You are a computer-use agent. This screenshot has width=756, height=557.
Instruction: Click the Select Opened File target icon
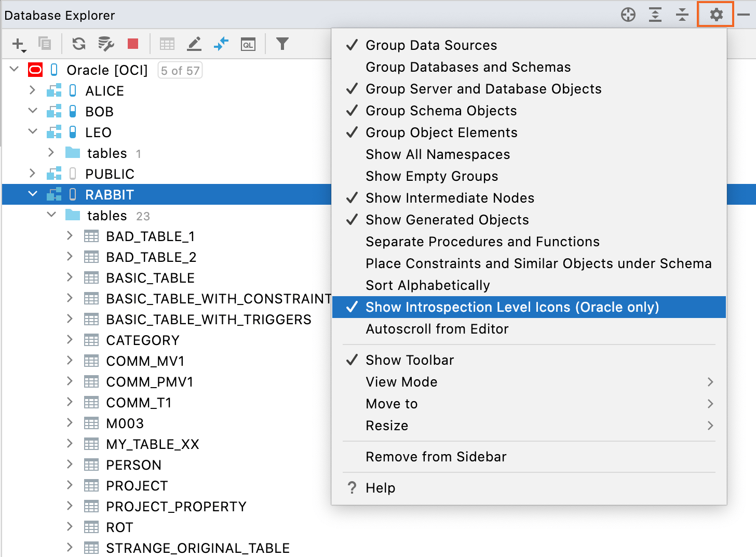pyautogui.click(x=628, y=15)
